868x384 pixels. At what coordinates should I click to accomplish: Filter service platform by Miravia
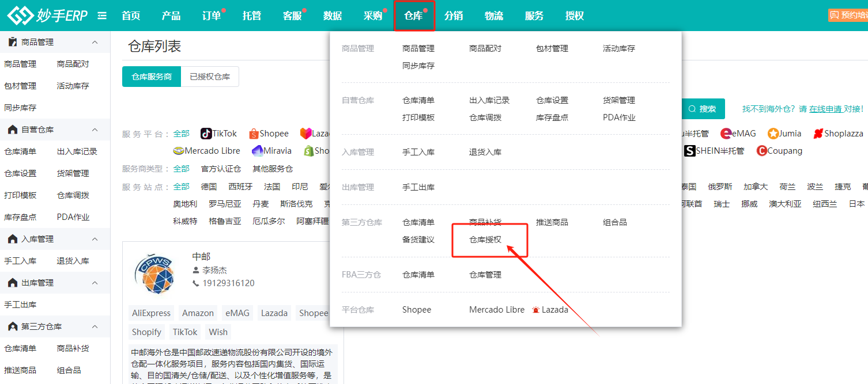[x=271, y=151]
